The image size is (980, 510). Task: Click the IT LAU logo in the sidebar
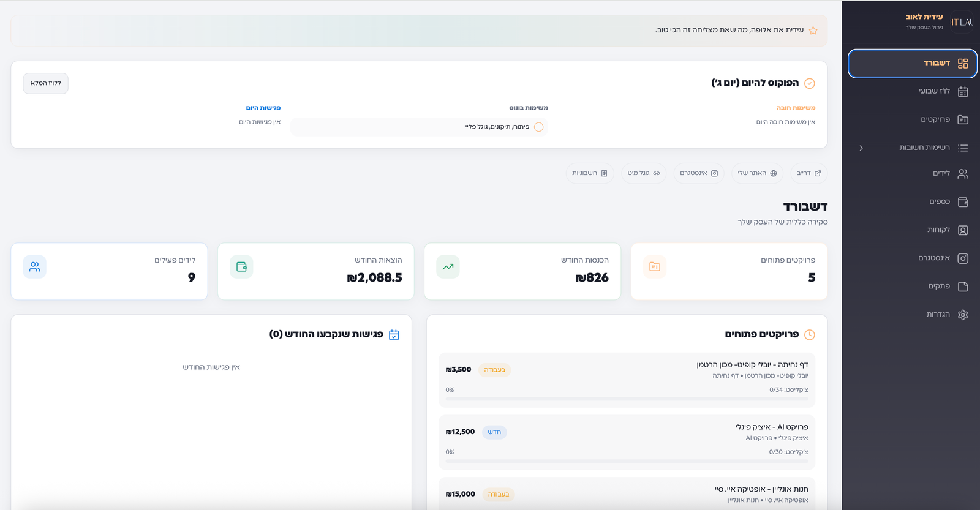point(962,22)
